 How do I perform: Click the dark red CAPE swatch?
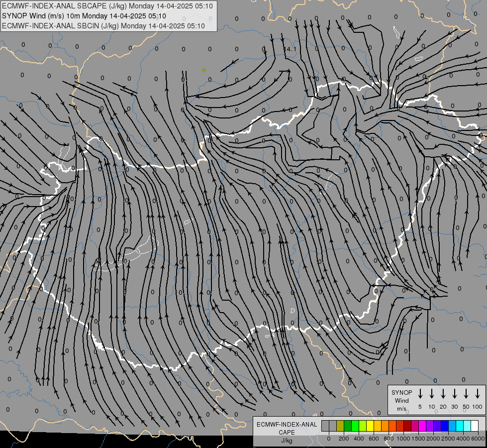click(408, 426)
